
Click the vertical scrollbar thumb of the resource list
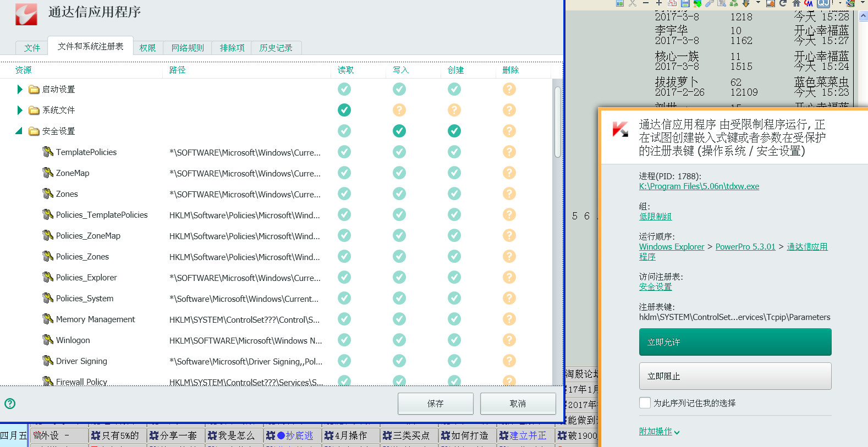(558, 122)
